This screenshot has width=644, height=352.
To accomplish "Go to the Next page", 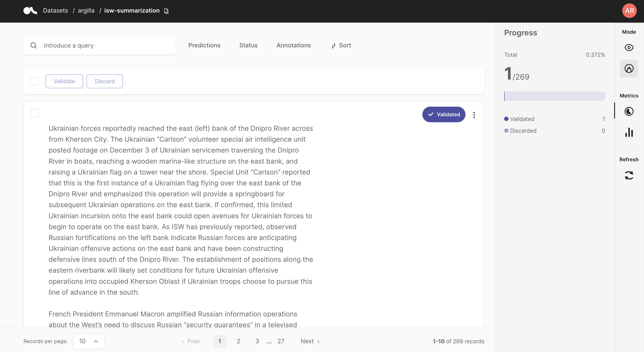I will [x=310, y=341].
